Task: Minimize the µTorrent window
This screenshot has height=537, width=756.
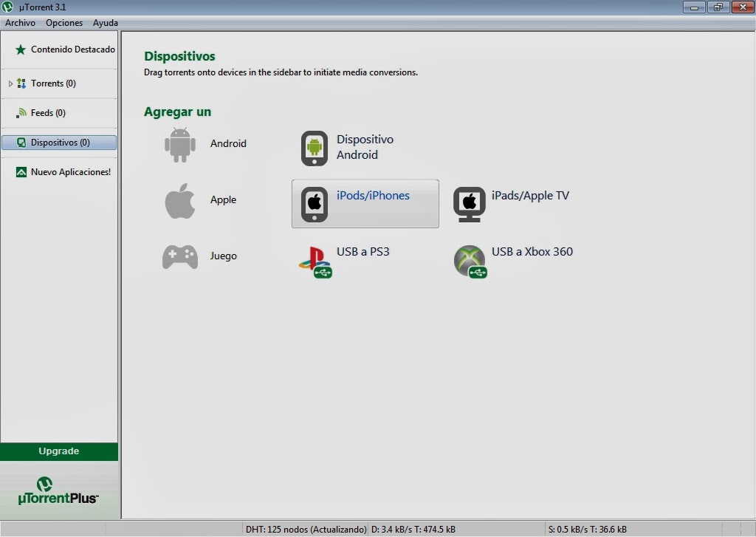Action: tap(694, 7)
